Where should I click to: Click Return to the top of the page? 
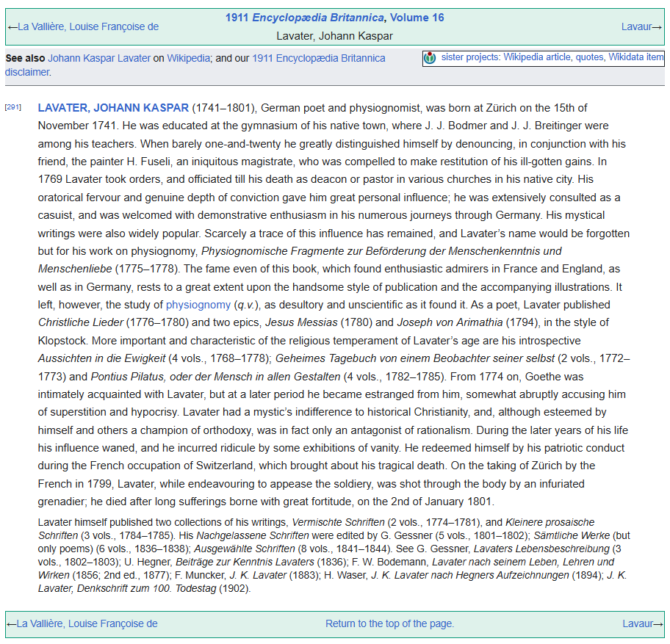click(x=389, y=623)
